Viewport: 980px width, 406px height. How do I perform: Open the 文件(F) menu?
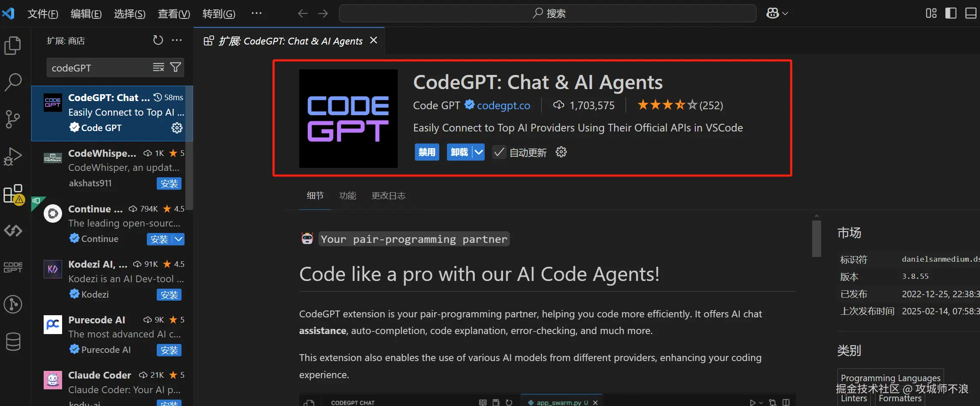[43, 14]
